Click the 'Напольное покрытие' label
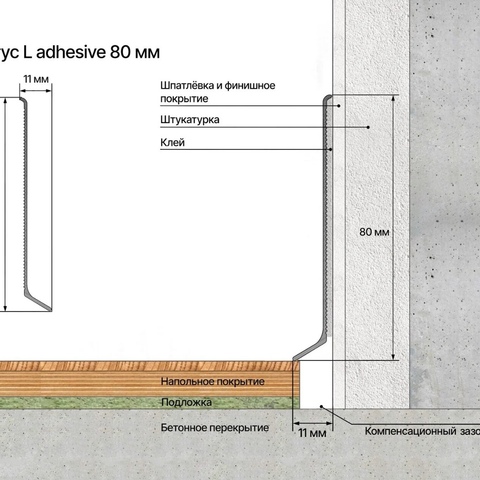 point(213,381)
